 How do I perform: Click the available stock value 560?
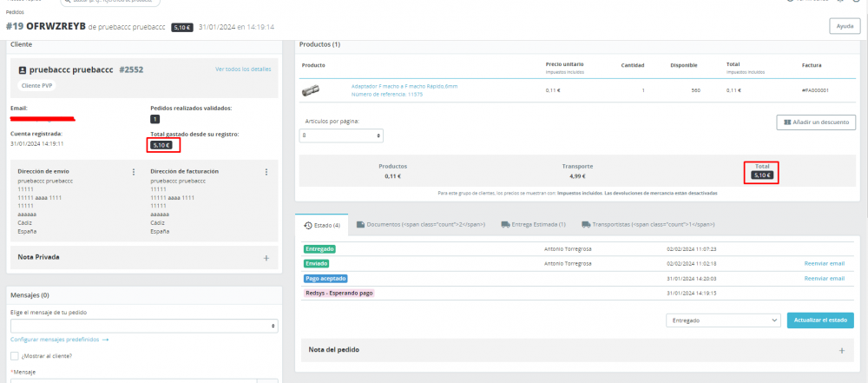pos(696,89)
